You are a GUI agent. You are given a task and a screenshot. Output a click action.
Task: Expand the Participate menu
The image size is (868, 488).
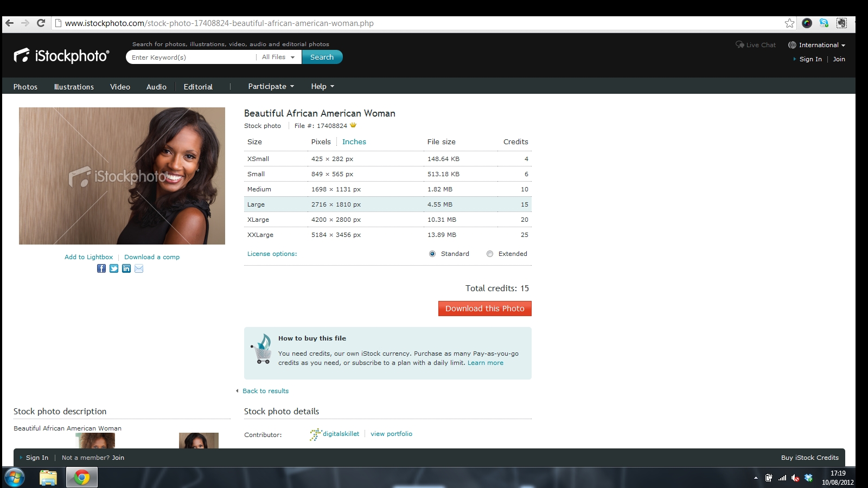point(271,86)
